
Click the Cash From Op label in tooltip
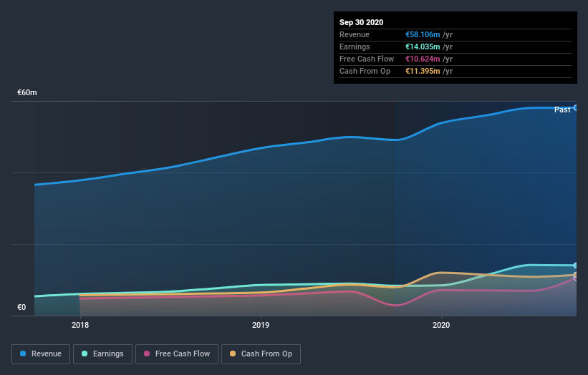(365, 71)
